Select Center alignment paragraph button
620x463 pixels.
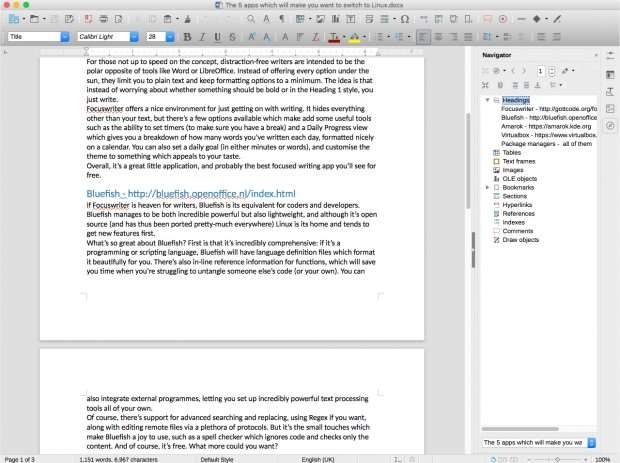[439, 37]
